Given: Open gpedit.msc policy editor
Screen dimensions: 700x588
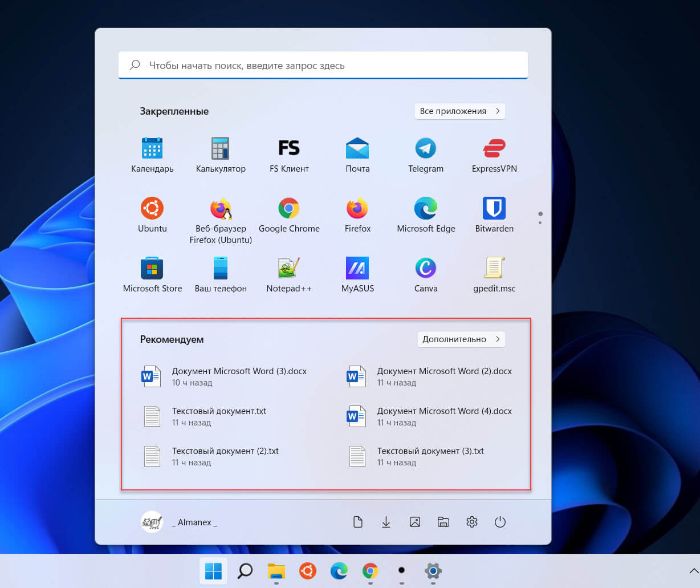Looking at the screenshot, I should point(494,275).
